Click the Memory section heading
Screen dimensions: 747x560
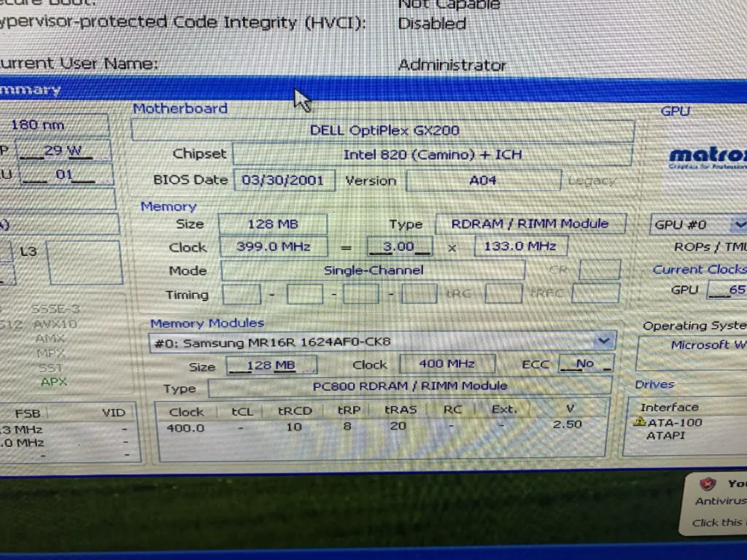[x=169, y=206]
